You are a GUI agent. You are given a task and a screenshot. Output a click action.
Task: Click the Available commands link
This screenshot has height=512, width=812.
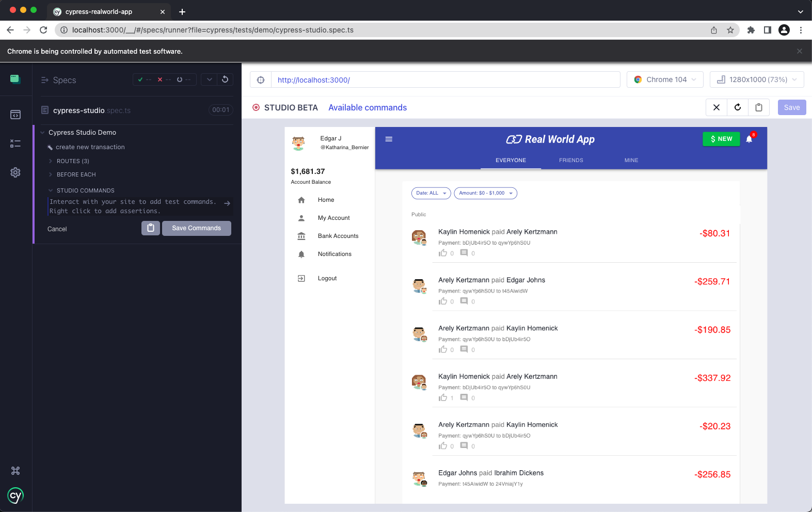pos(368,107)
